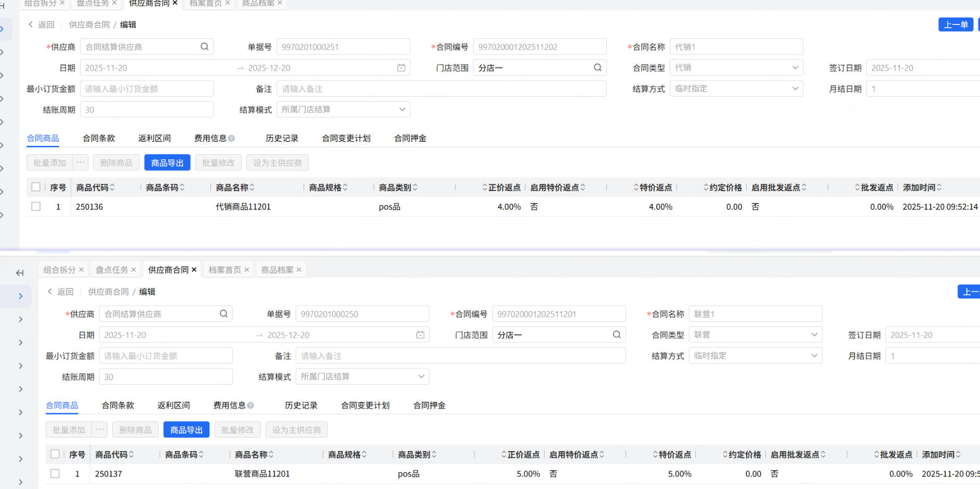
Task: Check row 250137 联营商品11201
Action: (x=55, y=473)
